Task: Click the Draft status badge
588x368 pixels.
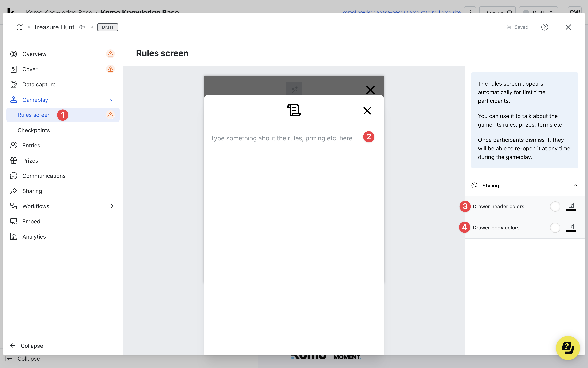Action: coord(108,27)
